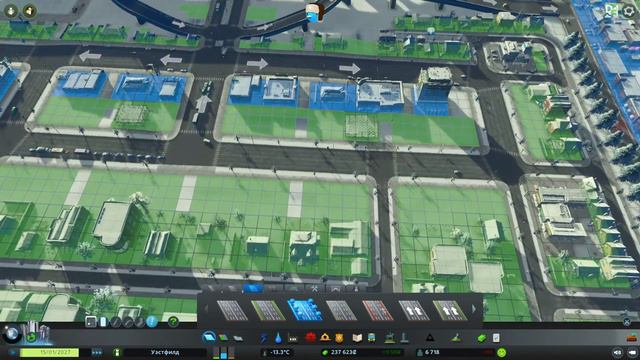This screenshot has width=640, height=360.
Task: Select the crossed-tools road panel tab
Action: [x=315, y=289]
